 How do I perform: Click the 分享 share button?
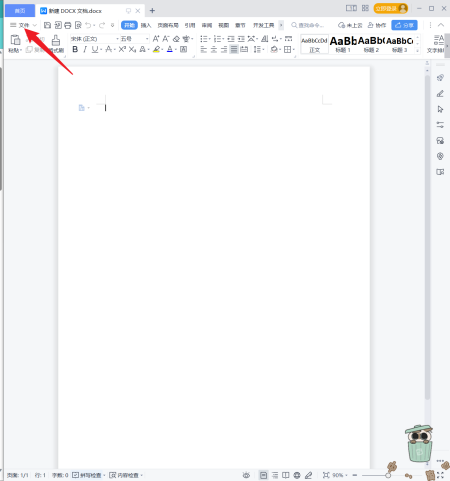click(x=404, y=25)
